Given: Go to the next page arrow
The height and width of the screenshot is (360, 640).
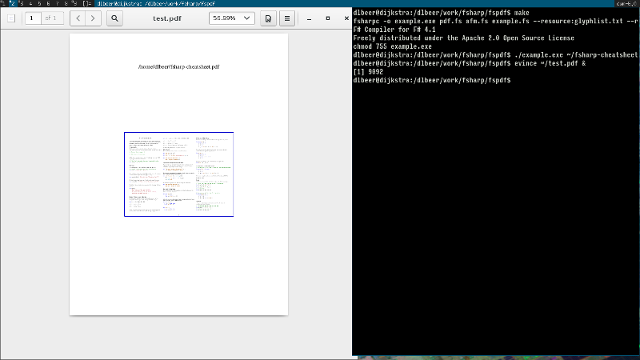Looking at the screenshot, I should pyautogui.click(x=93, y=18).
